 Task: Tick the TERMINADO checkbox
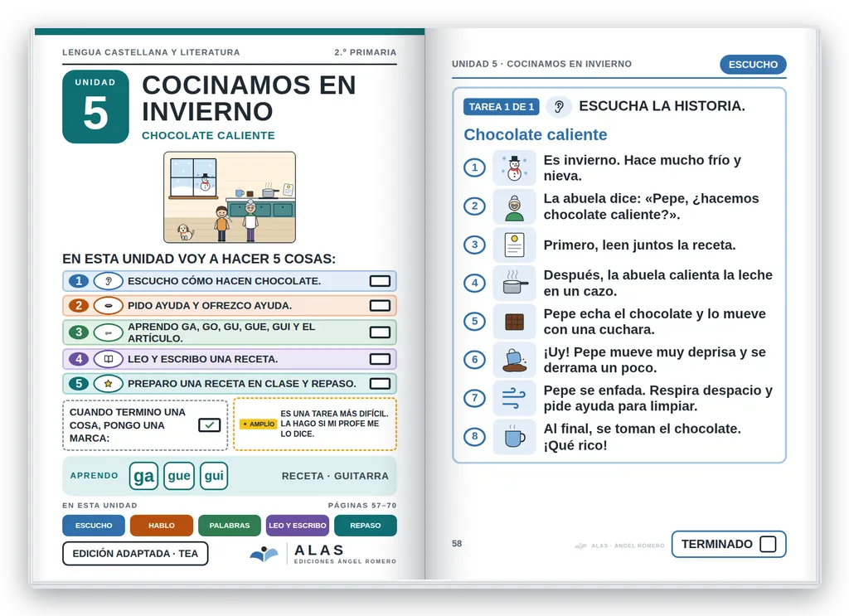coord(768,544)
